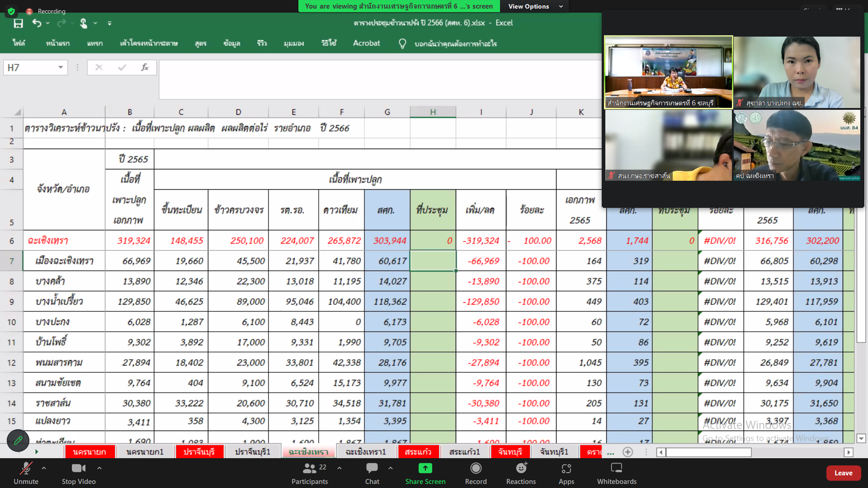Click the horizontal sheet scrollbar

(x=708, y=452)
